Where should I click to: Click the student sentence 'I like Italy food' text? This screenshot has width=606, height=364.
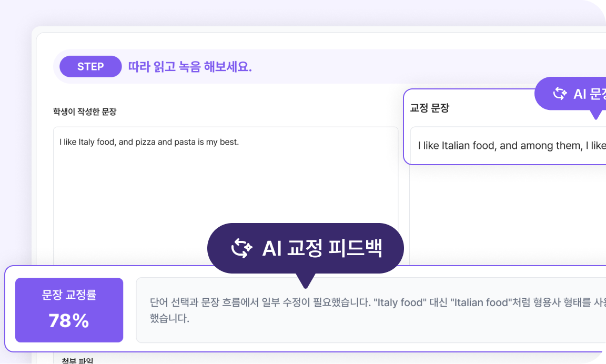149,142
